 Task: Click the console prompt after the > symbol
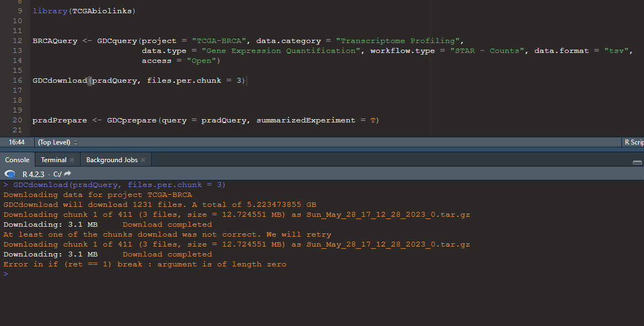click(17, 274)
